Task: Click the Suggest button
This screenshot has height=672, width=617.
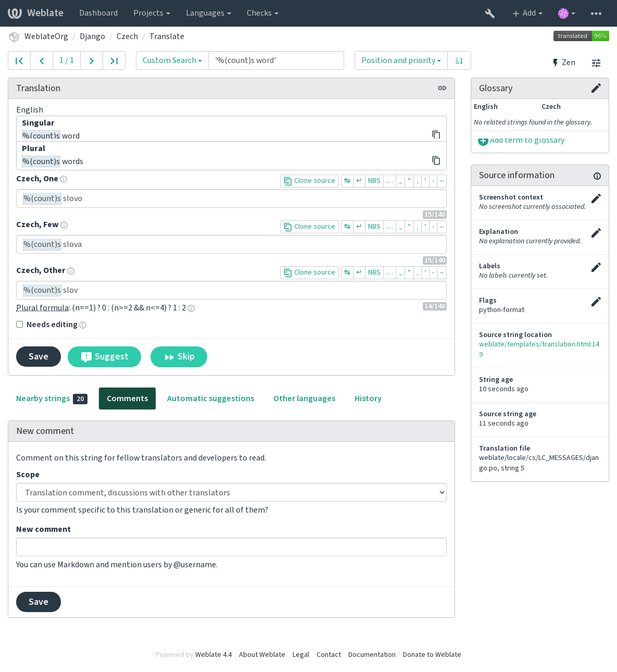Action: point(104,357)
